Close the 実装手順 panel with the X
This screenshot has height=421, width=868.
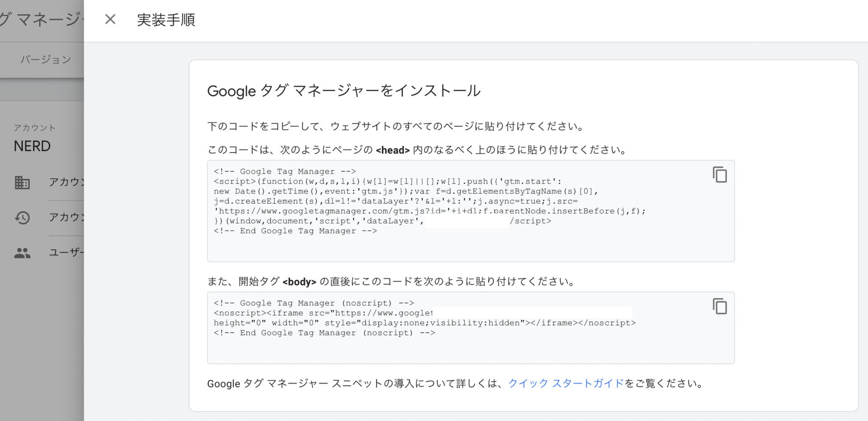click(x=110, y=19)
